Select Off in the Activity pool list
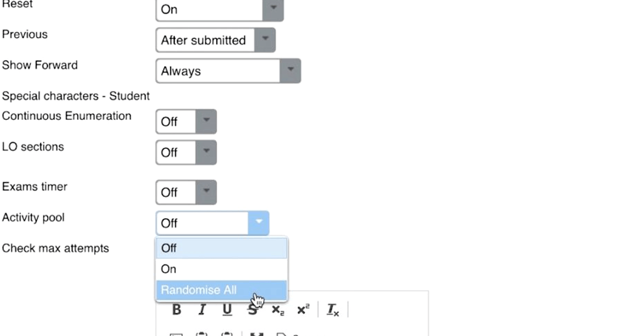 (x=221, y=248)
